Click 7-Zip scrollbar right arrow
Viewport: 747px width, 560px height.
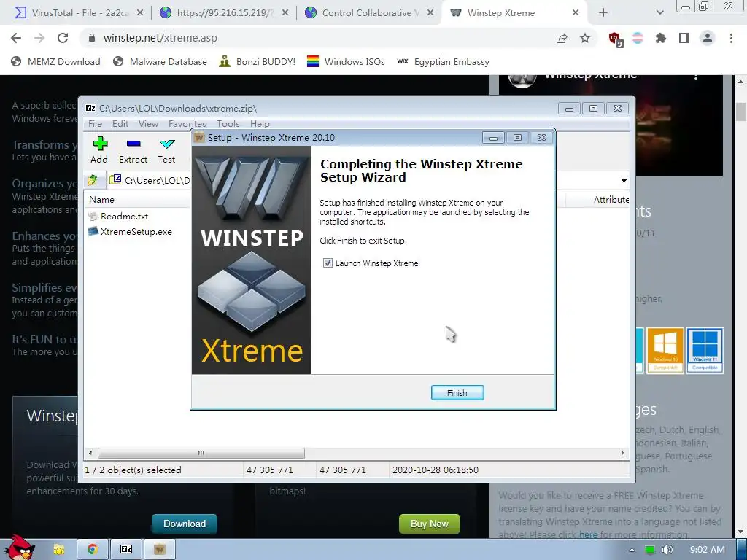[622, 453]
